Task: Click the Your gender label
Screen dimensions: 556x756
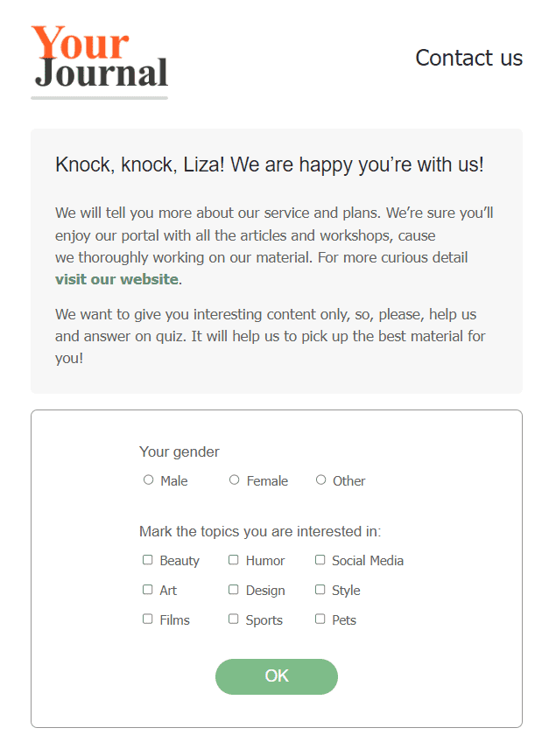Action: [x=179, y=451]
